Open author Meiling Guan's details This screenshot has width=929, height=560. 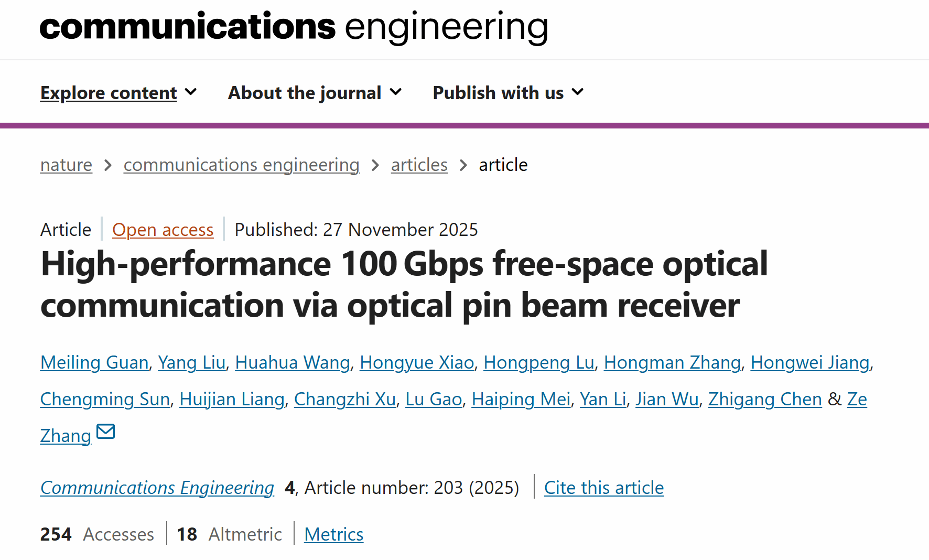[94, 363]
